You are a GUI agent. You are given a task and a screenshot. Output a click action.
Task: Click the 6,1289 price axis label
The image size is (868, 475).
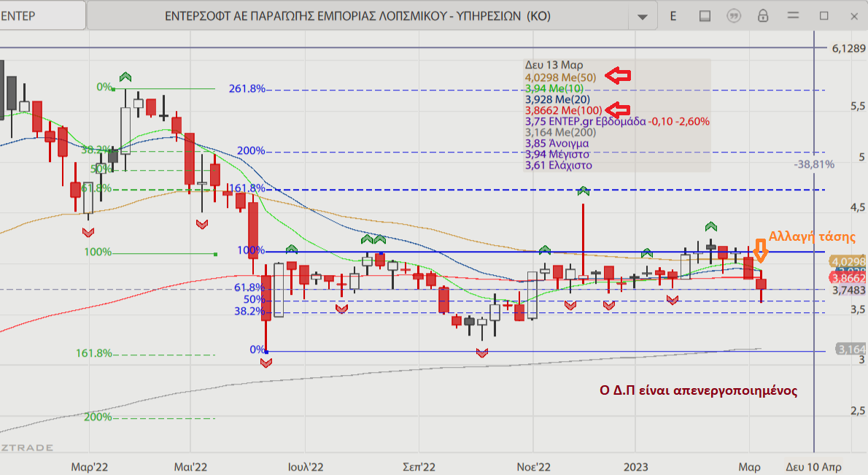point(848,49)
